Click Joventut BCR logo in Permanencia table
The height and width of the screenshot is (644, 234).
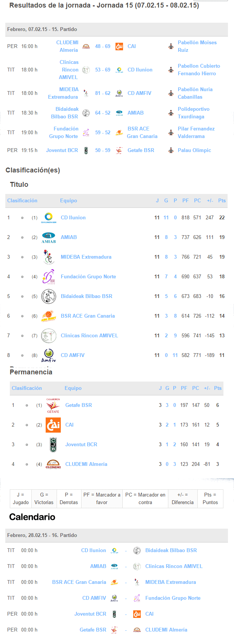pyautogui.click(x=53, y=445)
